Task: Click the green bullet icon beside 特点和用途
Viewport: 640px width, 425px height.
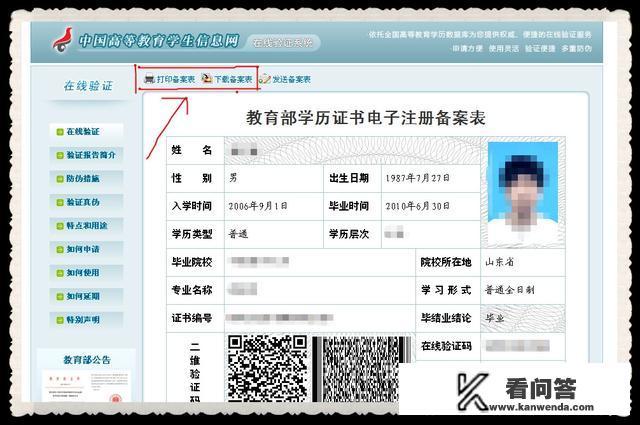Action: tap(60, 226)
